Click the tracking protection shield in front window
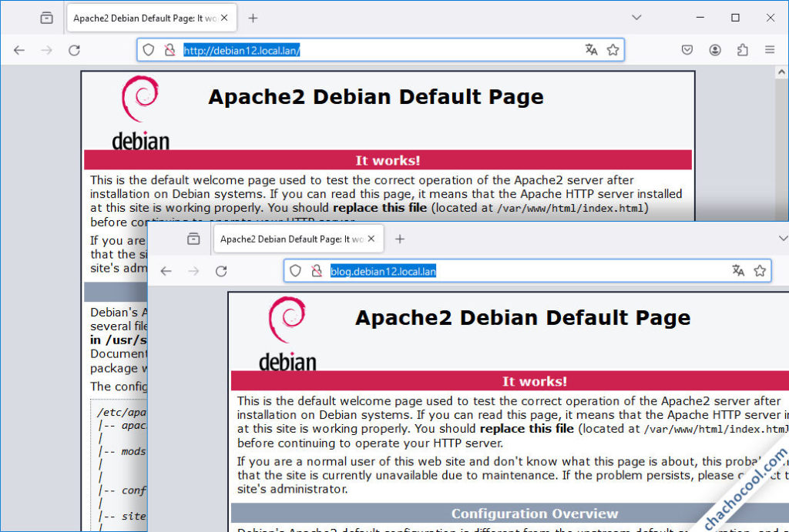789x532 pixels. pyautogui.click(x=295, y=271)
